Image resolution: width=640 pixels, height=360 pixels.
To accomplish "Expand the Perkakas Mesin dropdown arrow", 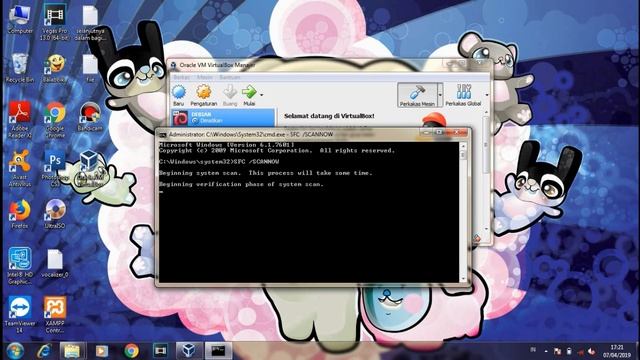I will click(440, 95).
